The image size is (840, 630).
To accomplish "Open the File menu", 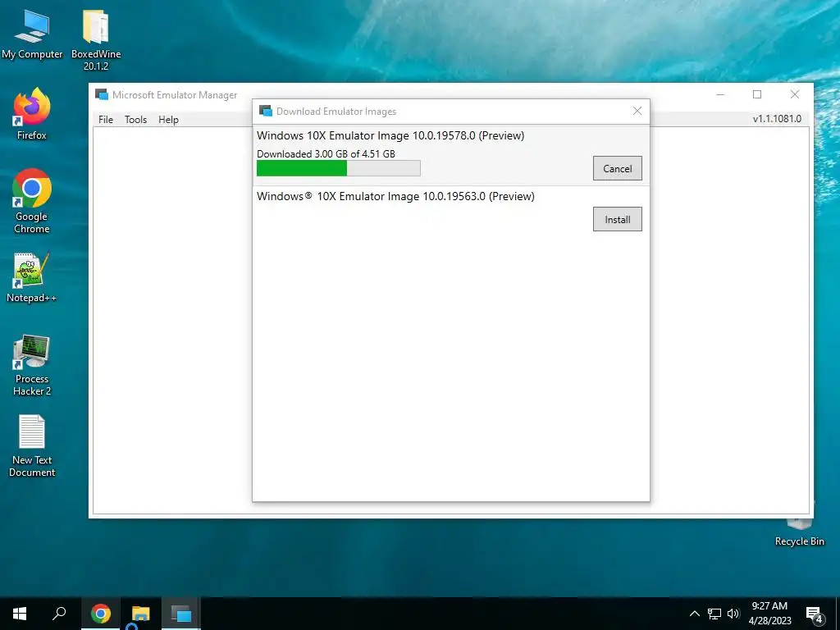I will pos(106,120).
